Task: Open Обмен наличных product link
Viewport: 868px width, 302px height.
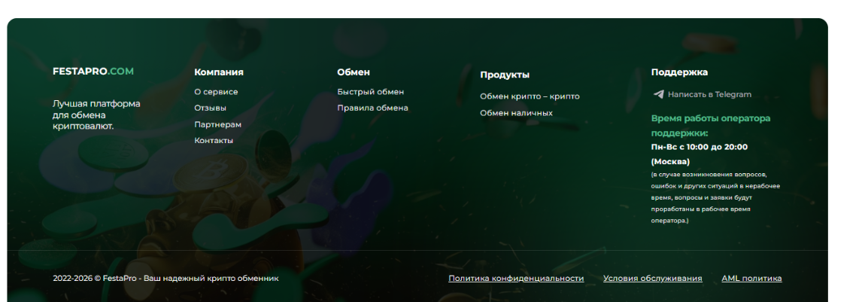Action: pos(516,113)
